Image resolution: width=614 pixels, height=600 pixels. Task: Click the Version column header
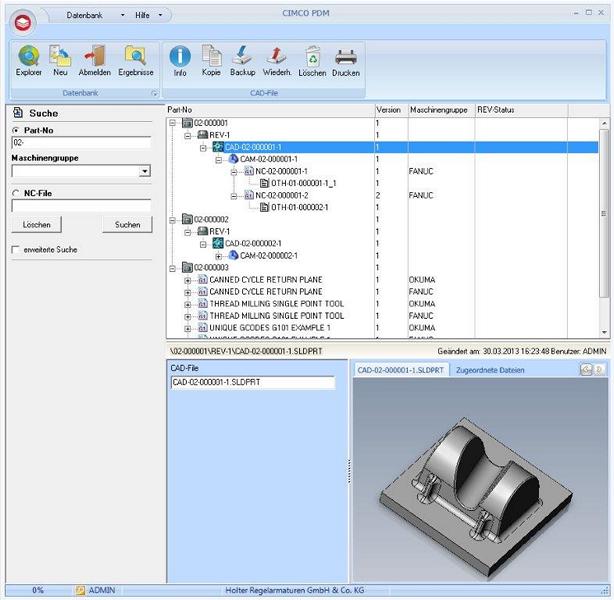pos(391,110)
